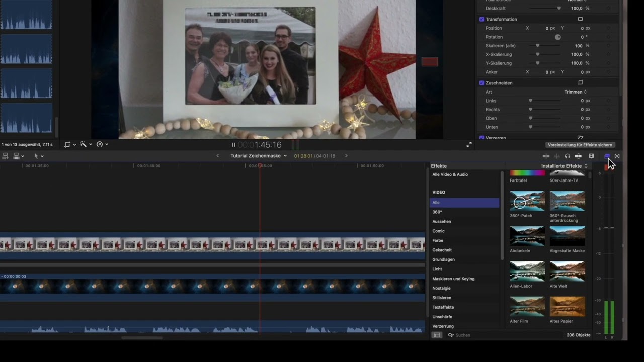Open the Transitions browser icon
This screenshot has height=362, width=644.
[x=617, y=156]
